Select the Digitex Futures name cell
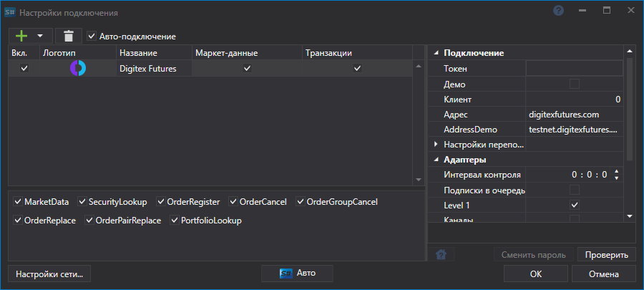 click(154, 69)
